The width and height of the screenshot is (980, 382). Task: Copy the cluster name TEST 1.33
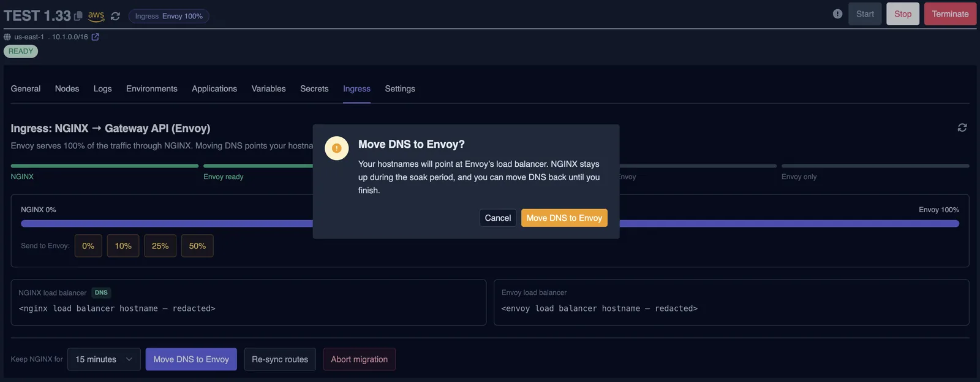78,16
